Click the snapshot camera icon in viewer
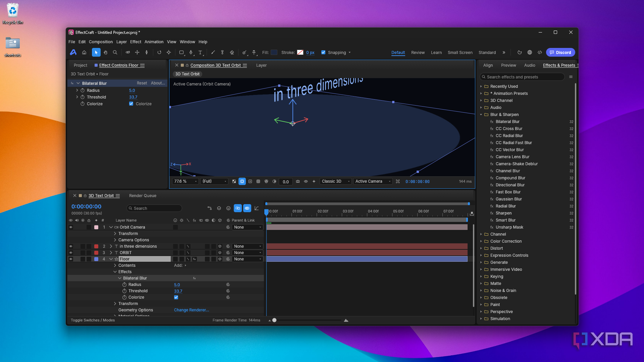The image size is (644, 362). [x=298, y=181]
